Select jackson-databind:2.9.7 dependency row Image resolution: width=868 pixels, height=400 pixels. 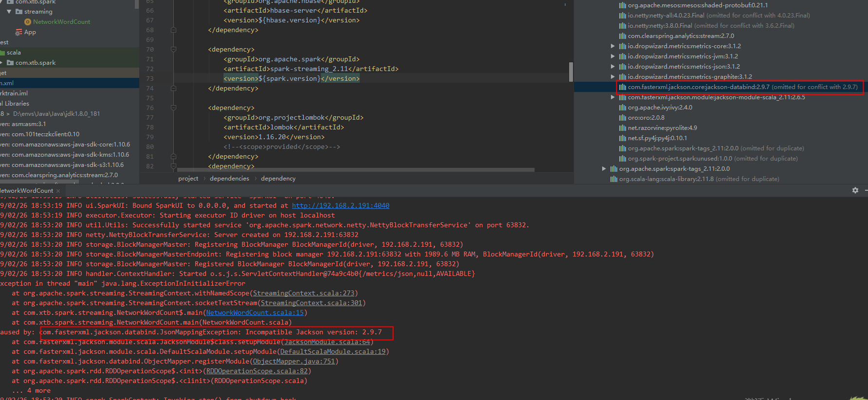tap(721, 87)
